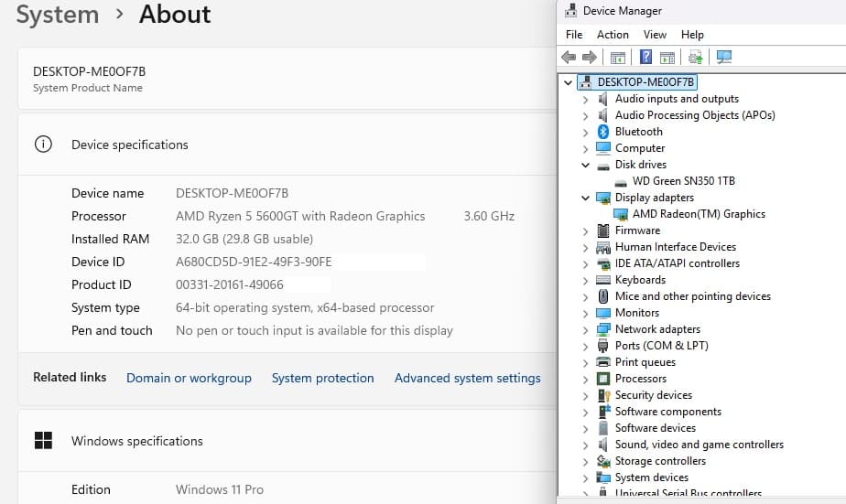The width and height of the screenshot is (846, 504).
Task: Click Scan for hardware changes monitor icon
Action: (724, 57)
